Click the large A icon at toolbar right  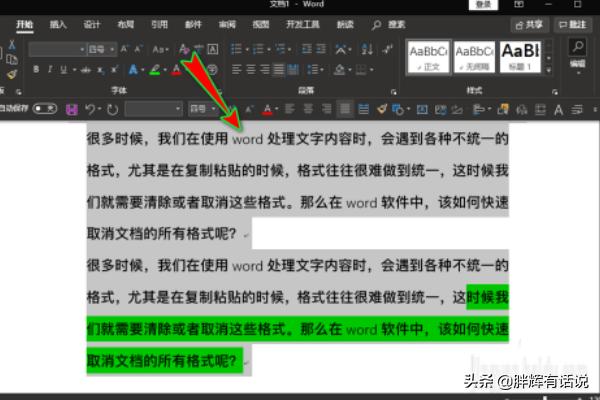(x=558, y=110)
